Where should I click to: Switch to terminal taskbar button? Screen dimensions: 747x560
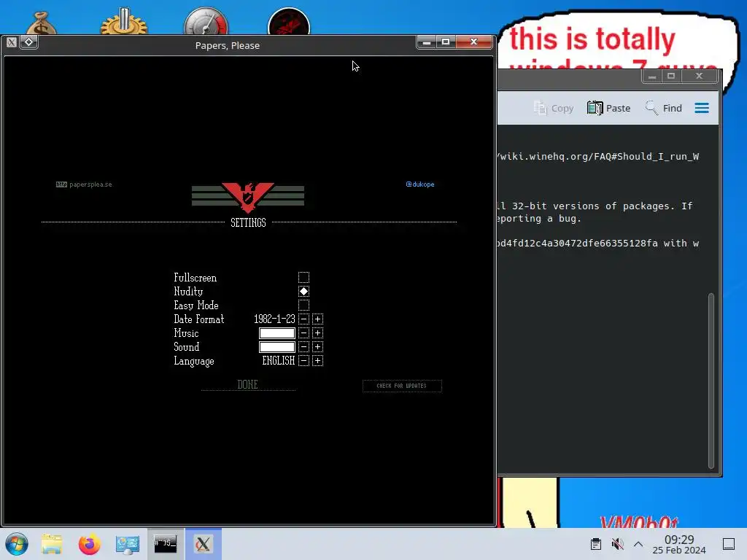tap(166, 544)
